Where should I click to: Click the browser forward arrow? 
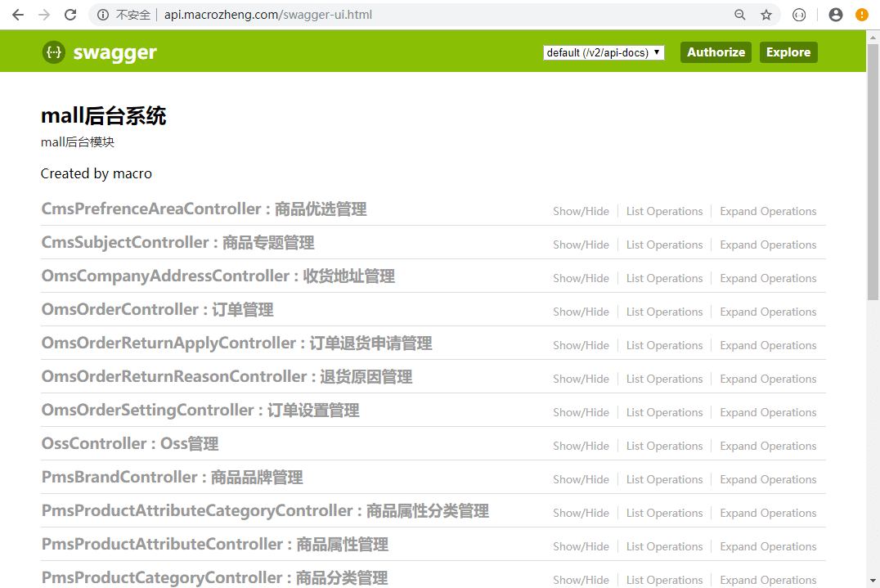(x=44, y=15)
